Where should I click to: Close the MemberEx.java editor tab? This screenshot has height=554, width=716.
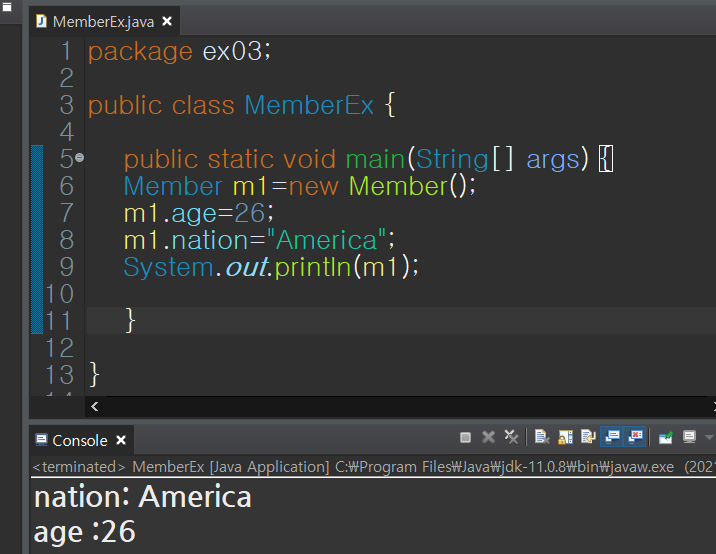(167, 21)
